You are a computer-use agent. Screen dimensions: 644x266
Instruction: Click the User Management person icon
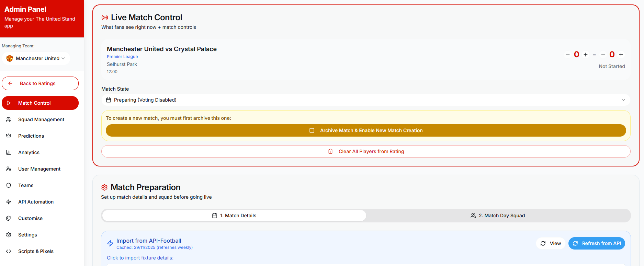(x=9, y=169)
